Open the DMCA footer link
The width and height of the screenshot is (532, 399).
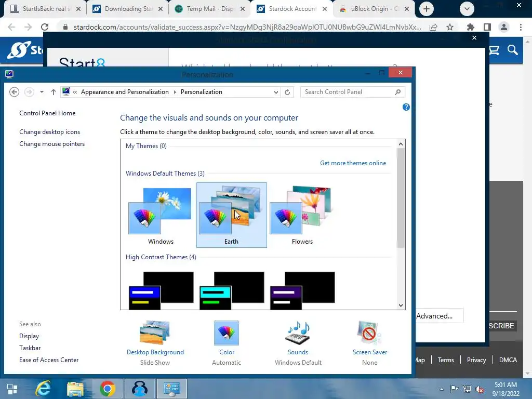508,360
